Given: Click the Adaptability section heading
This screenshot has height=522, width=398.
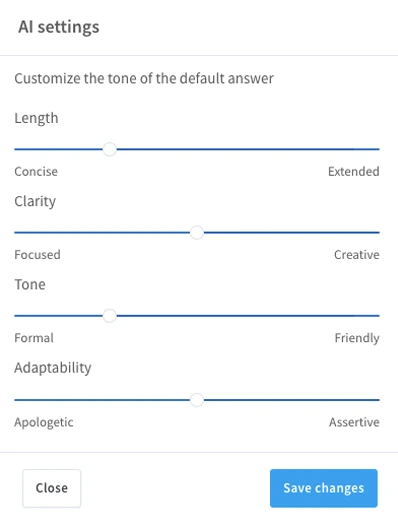Looking at the screenshot, I should point(53,368).
